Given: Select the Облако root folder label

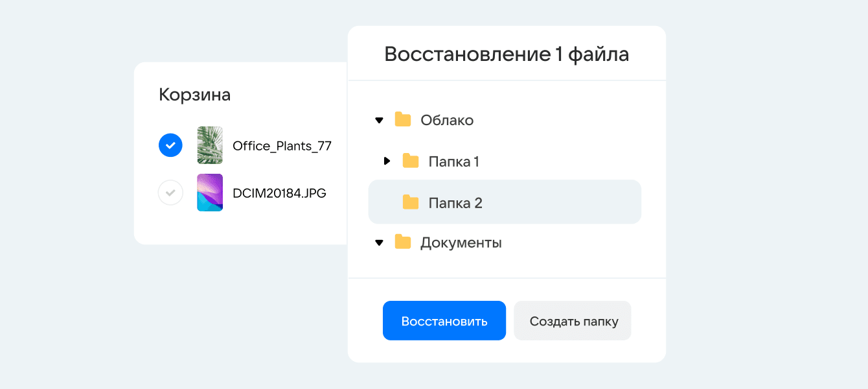Looking at the screenshot, I should [447, 120].
